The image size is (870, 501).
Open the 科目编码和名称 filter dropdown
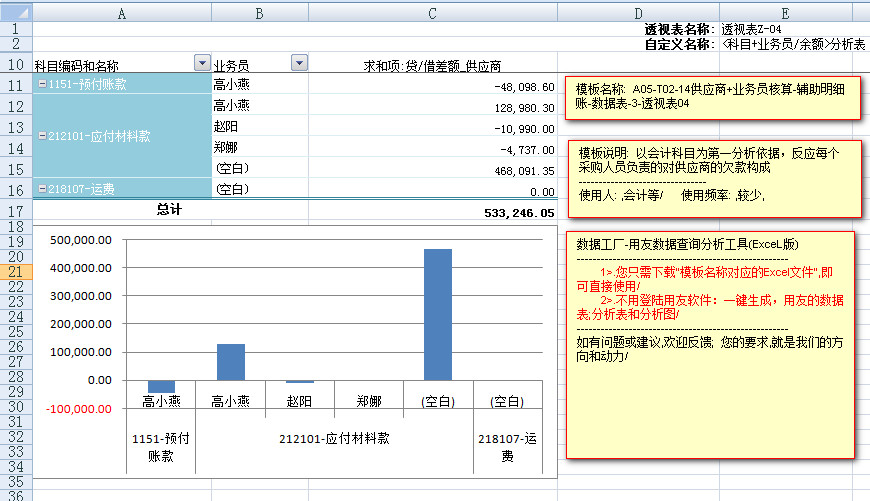tap(201, 64)
